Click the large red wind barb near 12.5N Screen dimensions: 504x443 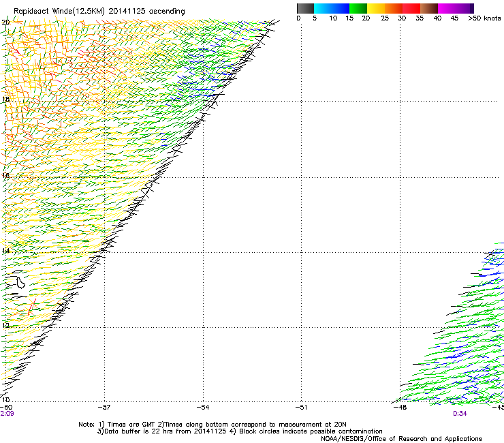[31, 307]
